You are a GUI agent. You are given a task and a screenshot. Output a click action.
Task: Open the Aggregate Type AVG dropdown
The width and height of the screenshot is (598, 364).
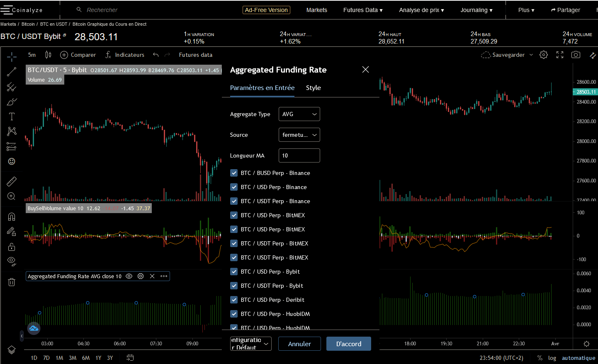click(299, 114)
